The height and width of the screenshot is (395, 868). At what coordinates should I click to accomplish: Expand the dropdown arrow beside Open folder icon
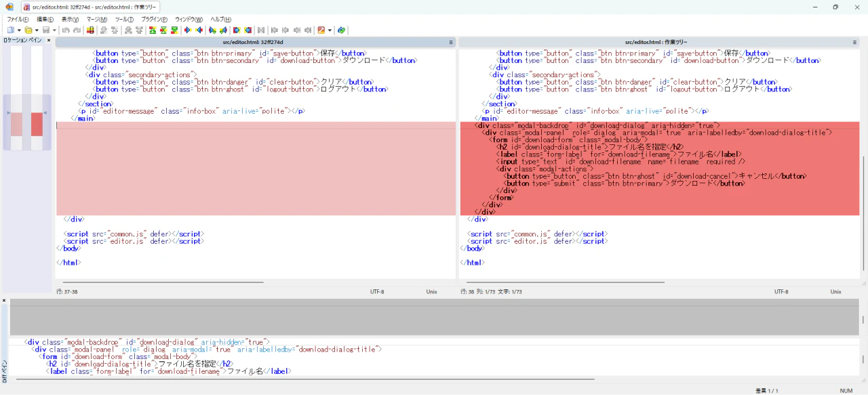(x=37, y=30)
